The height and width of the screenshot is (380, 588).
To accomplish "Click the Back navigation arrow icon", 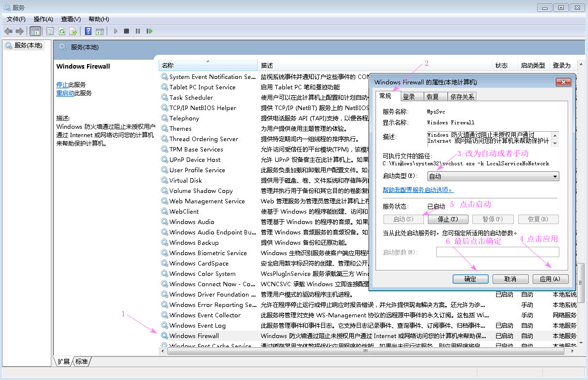I will tap(8, 31).
